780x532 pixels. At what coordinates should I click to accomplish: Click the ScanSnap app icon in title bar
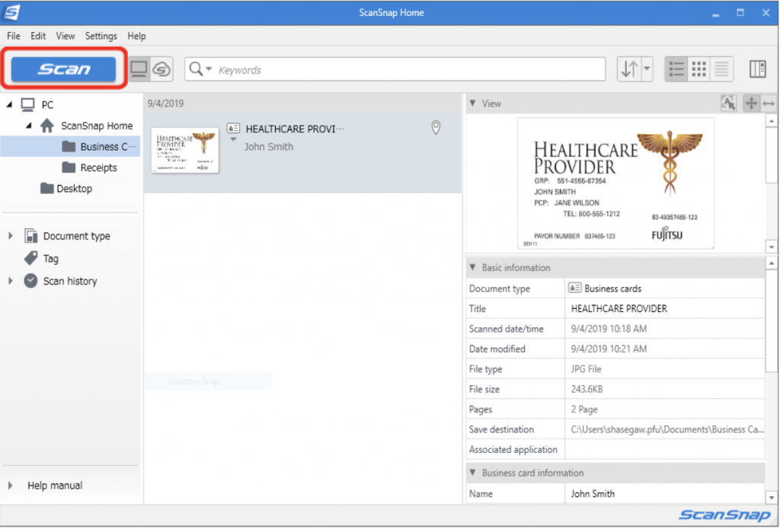[11, 12]
